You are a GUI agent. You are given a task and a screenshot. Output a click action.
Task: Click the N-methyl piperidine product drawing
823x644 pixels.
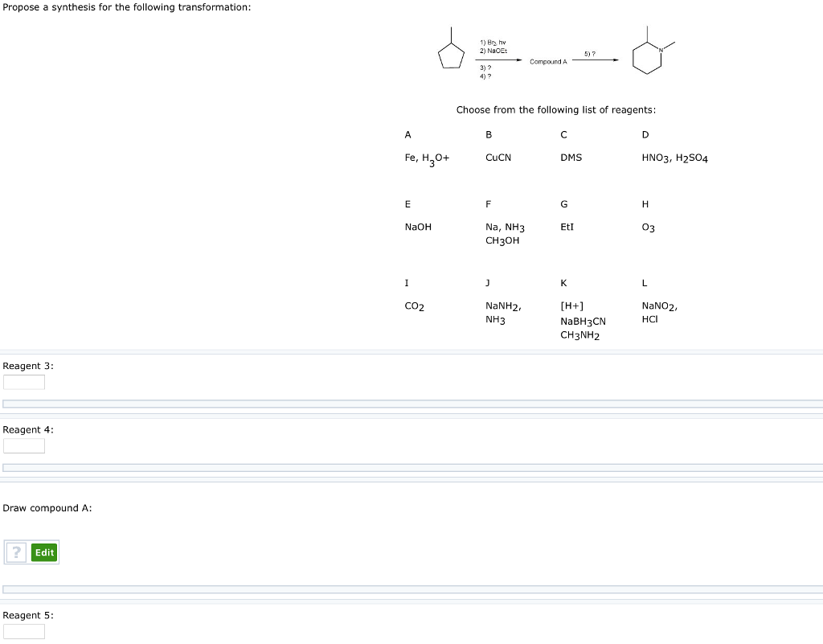[649, 54]
